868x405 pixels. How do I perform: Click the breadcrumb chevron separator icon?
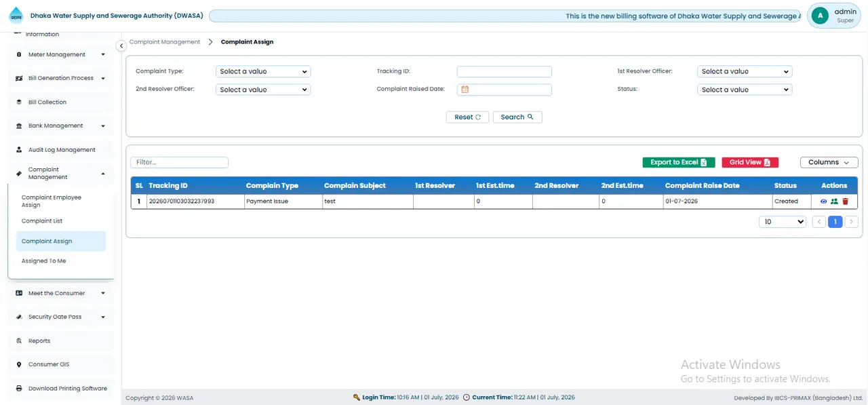click(x=210, y=42)
